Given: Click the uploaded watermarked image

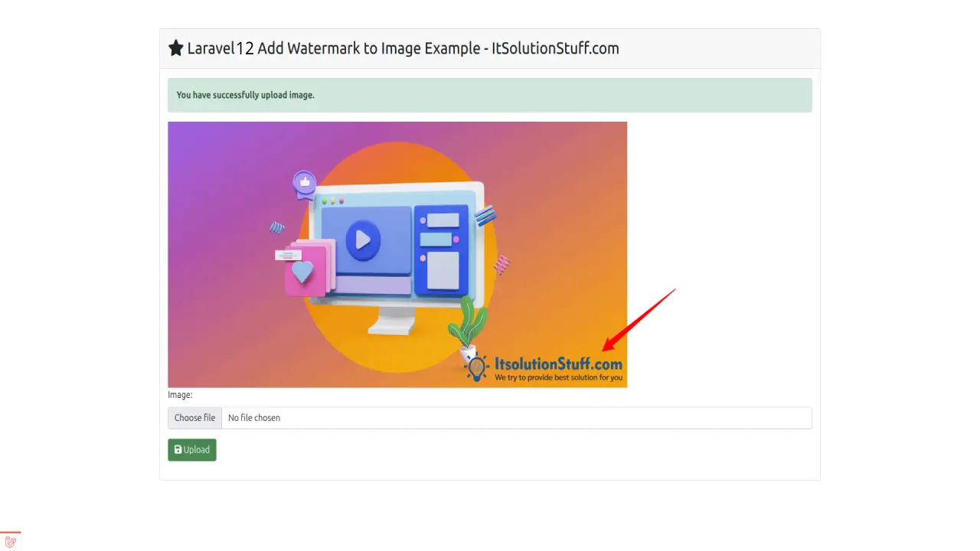Looking at the screenshot, I should [x=397, y=255].
